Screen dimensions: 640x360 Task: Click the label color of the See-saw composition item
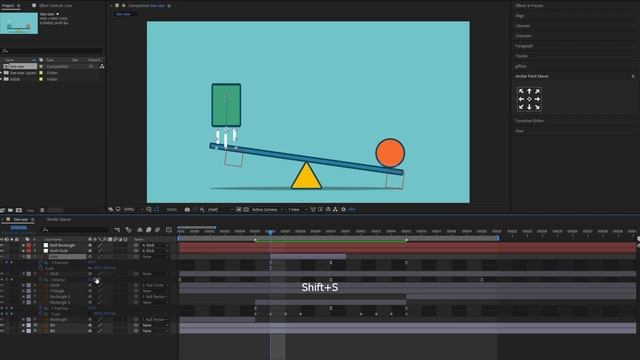(x=41, y=66)
